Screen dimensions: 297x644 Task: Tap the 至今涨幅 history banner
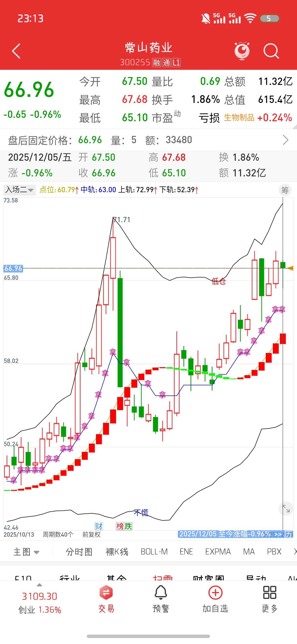(x=235, y=534)
